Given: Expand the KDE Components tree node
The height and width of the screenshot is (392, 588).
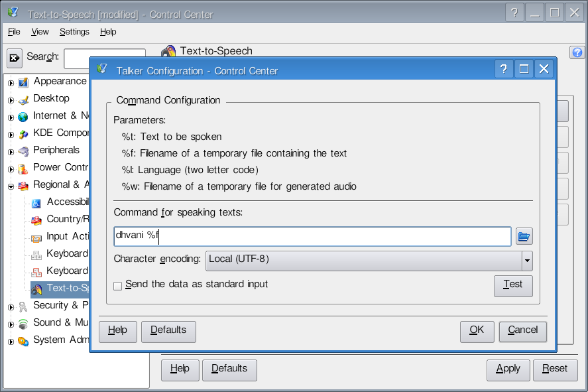Looking at the screenshot, I should [11, 135].
